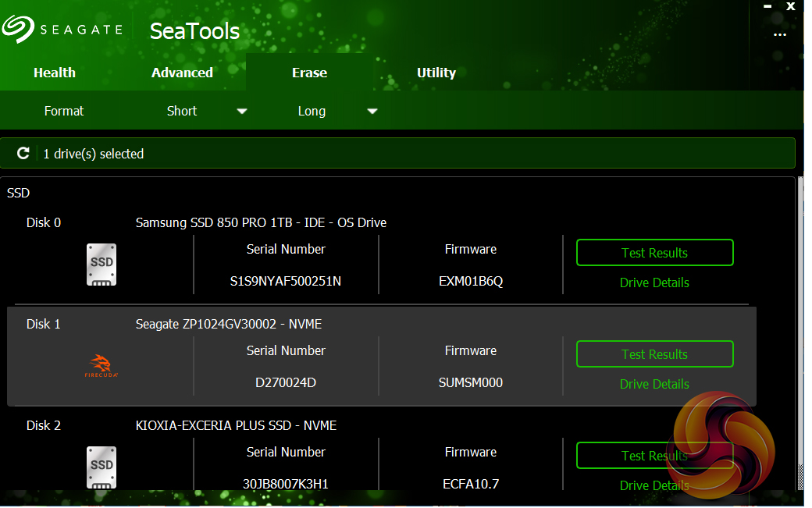Select the Erase tab
812x508 pixels.
click(309, 73)
